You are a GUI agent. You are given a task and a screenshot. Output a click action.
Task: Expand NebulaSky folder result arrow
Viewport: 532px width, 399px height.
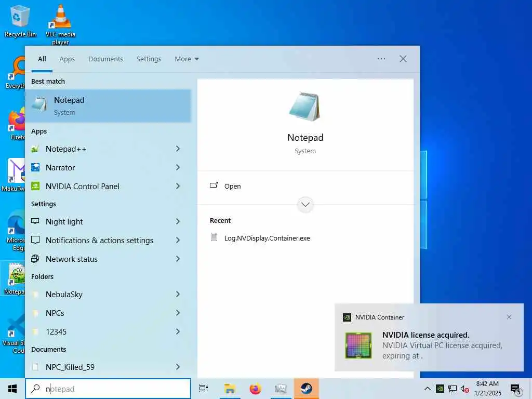click(178, 294)
